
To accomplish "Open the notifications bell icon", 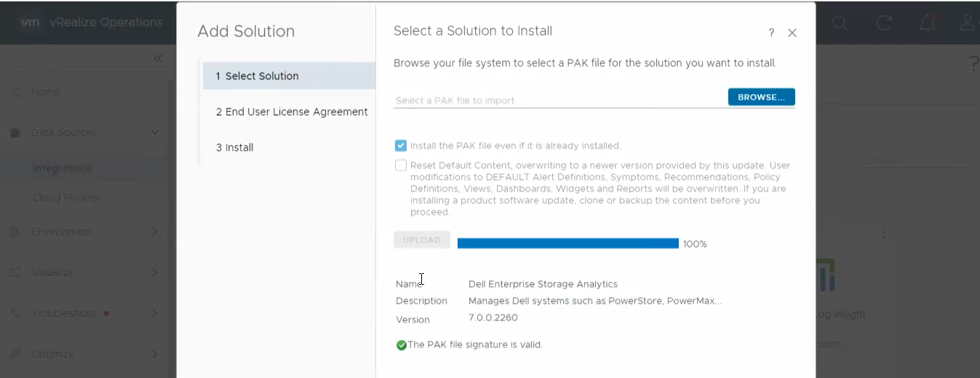I will (x=928, y=23).
